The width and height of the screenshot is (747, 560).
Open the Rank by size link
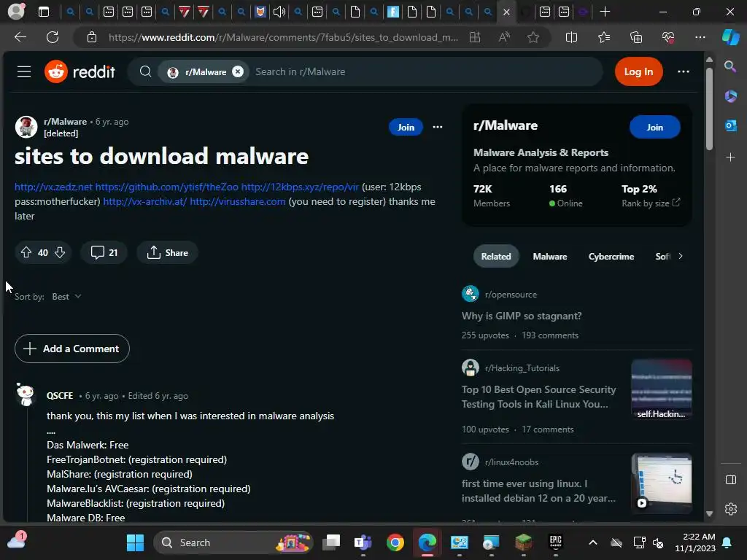click(x=650, y=203)
